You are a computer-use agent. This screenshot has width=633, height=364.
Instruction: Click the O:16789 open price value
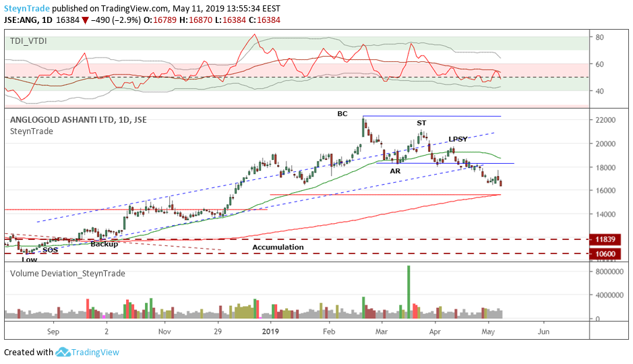(160, 20)
